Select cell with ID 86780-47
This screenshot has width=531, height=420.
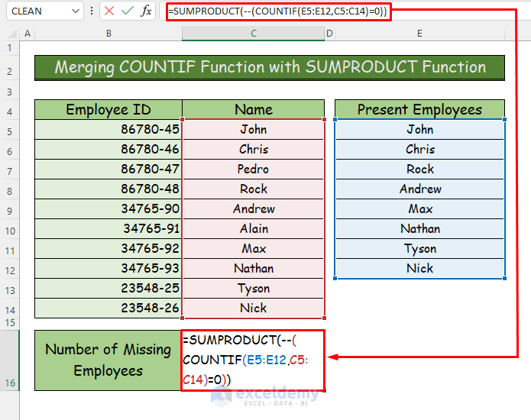coord(108,169)
